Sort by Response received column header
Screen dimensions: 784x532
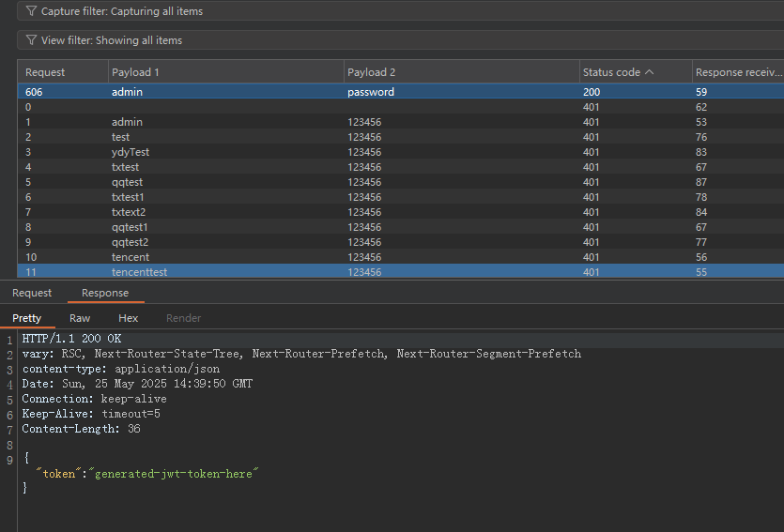tap(737, 72)
